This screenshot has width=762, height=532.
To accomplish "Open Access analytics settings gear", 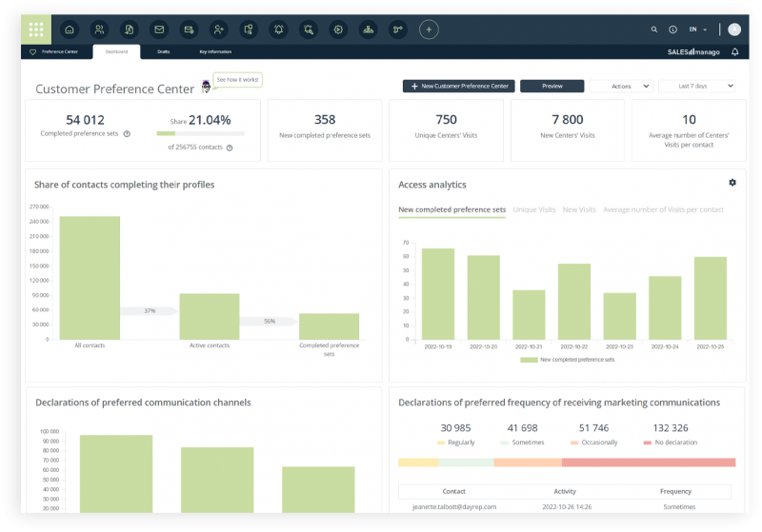I will point(732,183).
